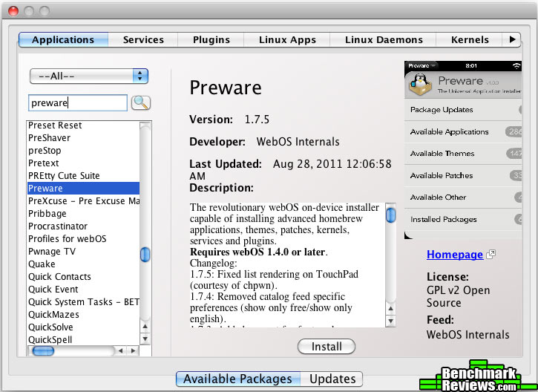The height and width of the screenshot is (392, 538).
Task: Select Quake in the package list
Action: pos(83,264)
